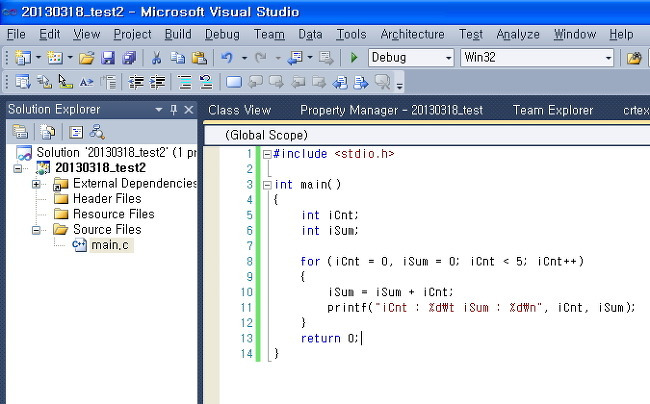
Task: Select main.c in Solution Explorer
Action: [x=110, y=245]
